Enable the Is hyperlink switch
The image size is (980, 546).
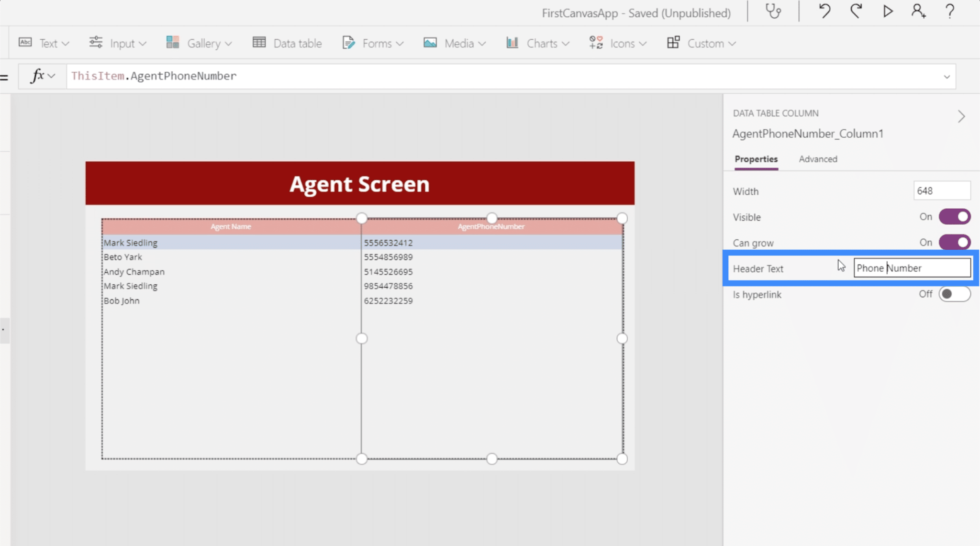(955, 294)
